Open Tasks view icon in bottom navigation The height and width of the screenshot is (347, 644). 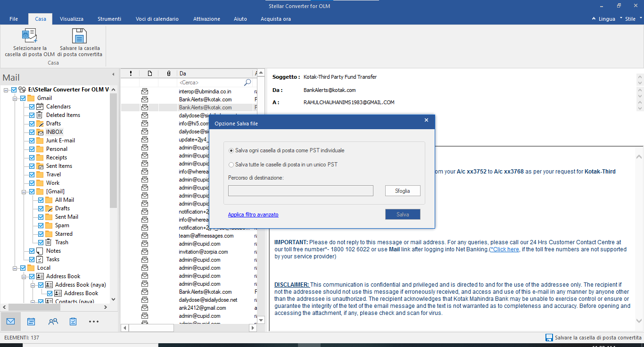73,322
